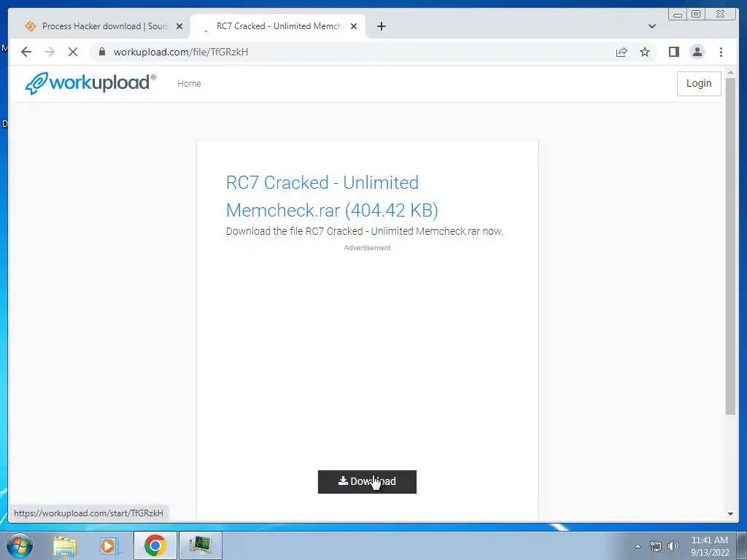Open the share this page icon
The width and height of the screenshot is (747, 560).
(x=622, y=52)
